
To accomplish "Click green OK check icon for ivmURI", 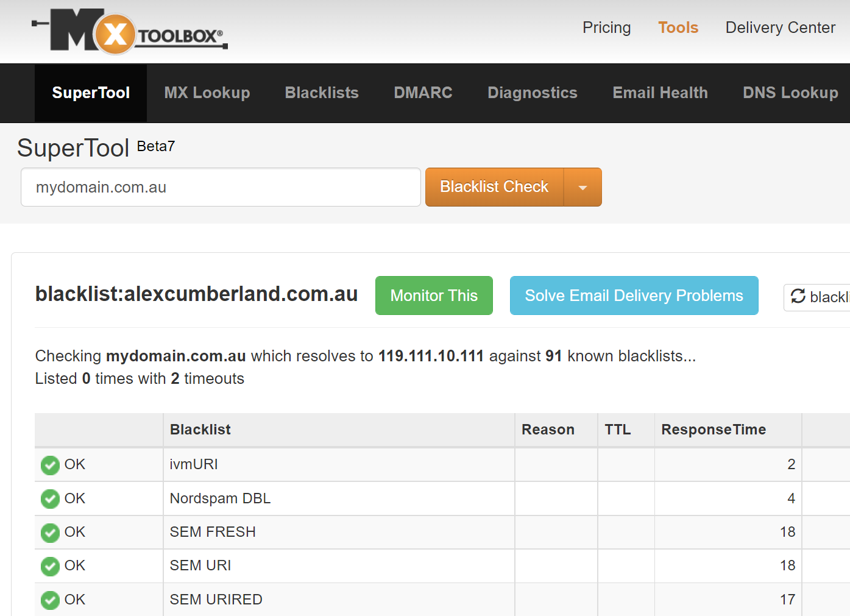I will (x=50, y=465).
